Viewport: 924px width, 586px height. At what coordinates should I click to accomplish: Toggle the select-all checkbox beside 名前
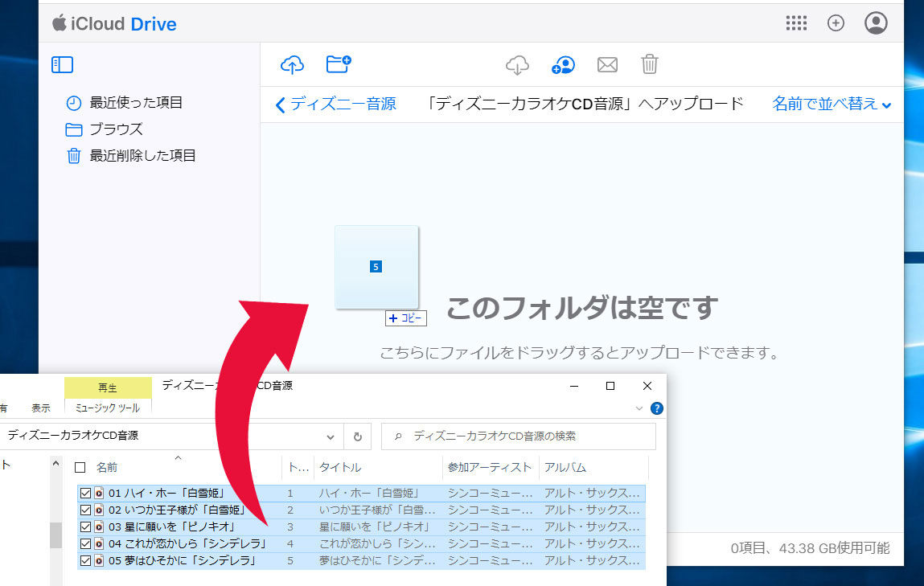80,468
